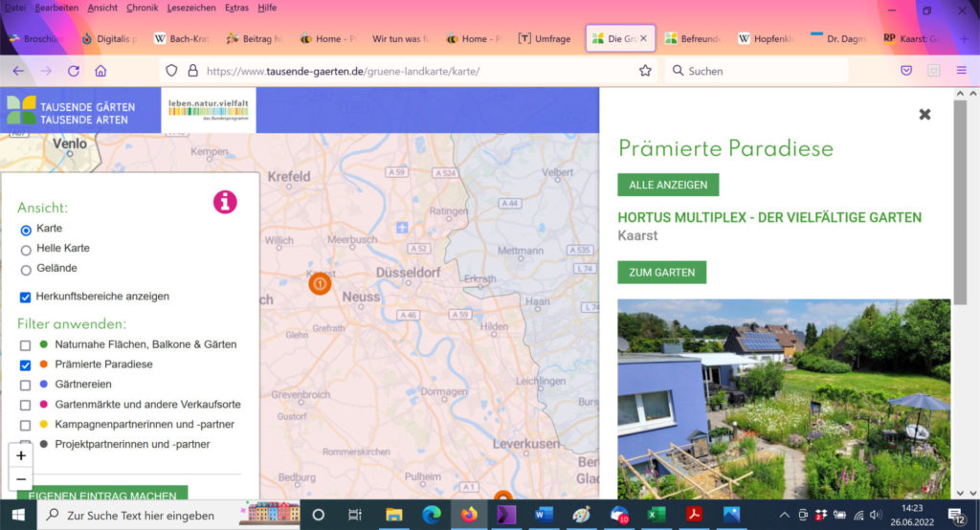Switch to the Bach-Kra Wikipedia tab
Screen dimensions: 980x530
pyautogui.click(x=182, y=38)
